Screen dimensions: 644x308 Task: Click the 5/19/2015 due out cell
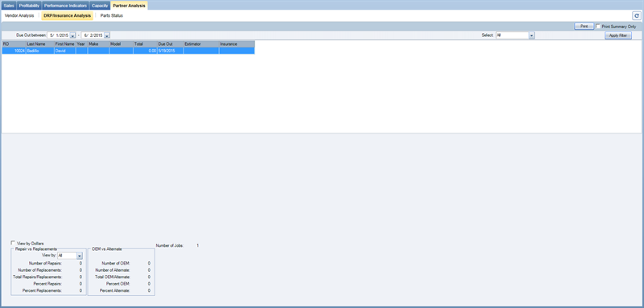pos(170,51)
